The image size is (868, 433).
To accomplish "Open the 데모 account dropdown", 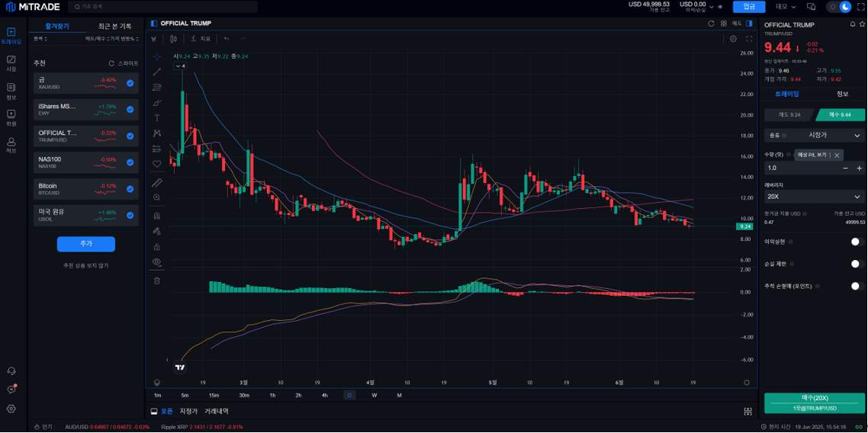I will click(x=786, y=7).
